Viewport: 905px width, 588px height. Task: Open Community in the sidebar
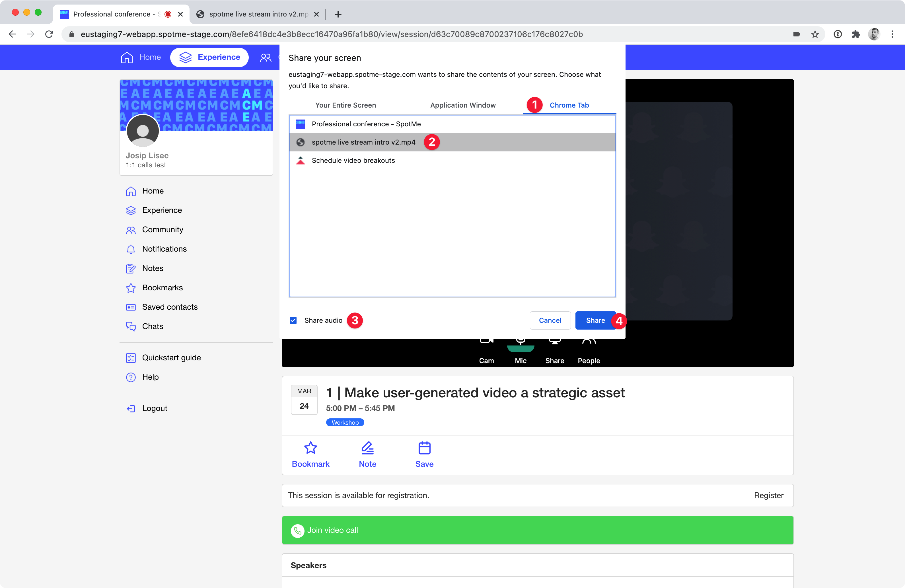154,230
